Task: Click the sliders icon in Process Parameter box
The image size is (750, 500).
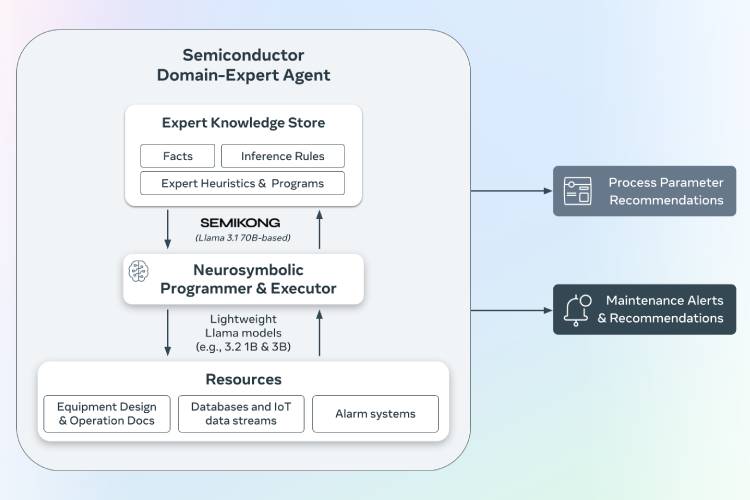Action: tap(577, 191)
